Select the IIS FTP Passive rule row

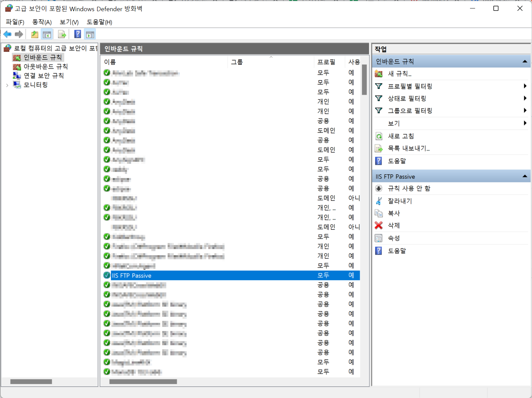(232, 275)
